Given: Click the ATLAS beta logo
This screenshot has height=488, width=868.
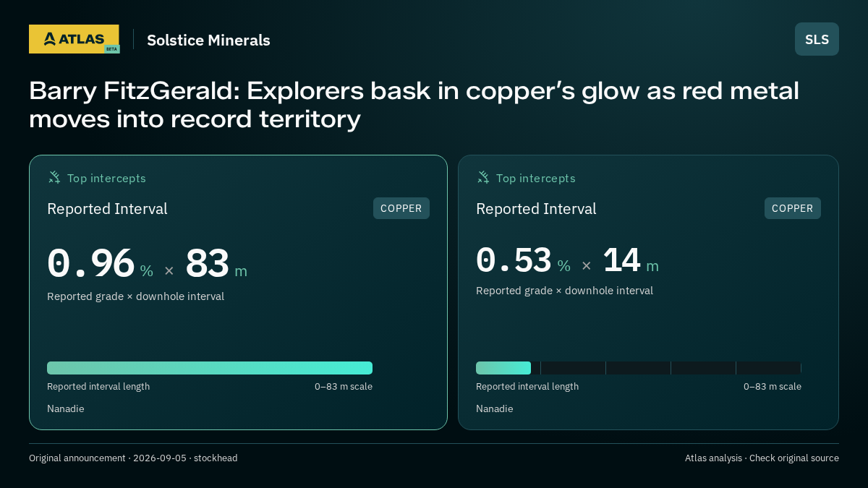Looking at the screenshot, I should point(74,39).
